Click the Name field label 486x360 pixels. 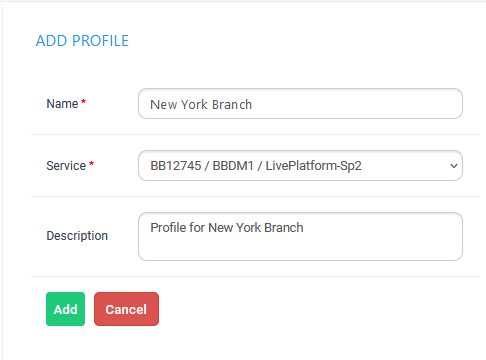[62, 104]
